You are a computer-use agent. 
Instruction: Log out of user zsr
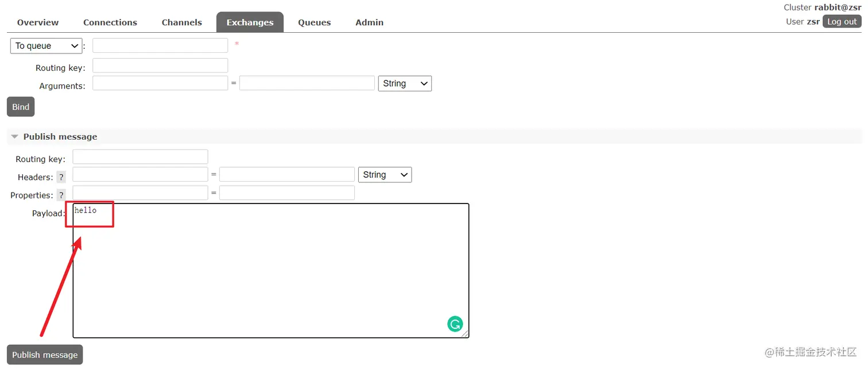pos(842,21)
